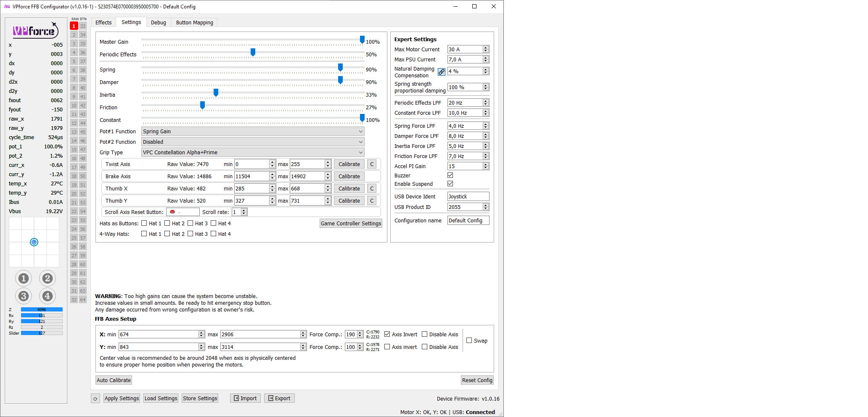Click the Friction slider handle

click(202, 105)
